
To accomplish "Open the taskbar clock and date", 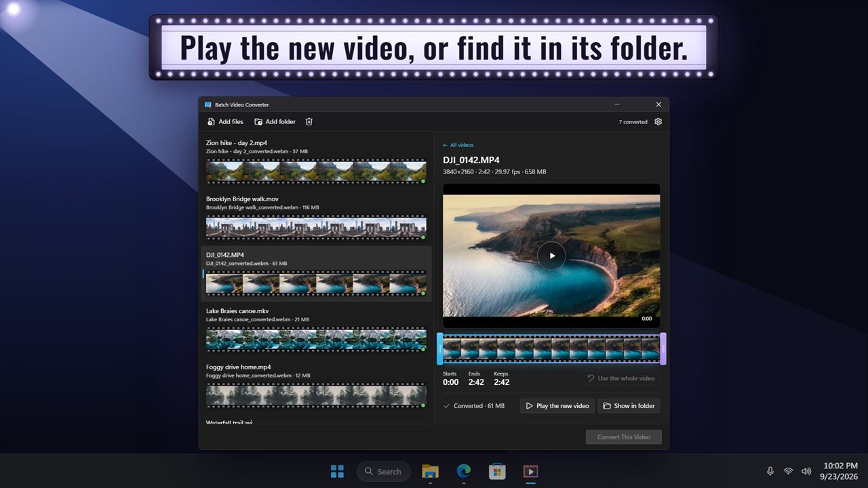I will tap(840, 471).
